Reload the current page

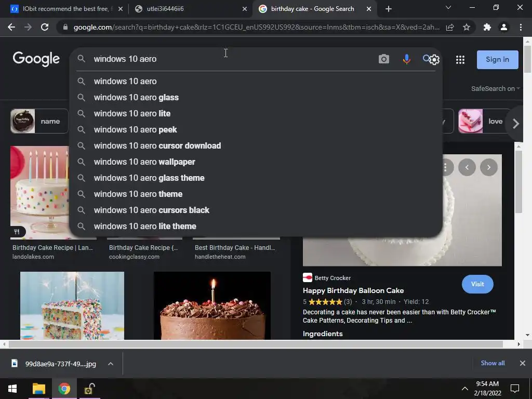[45, 27]
